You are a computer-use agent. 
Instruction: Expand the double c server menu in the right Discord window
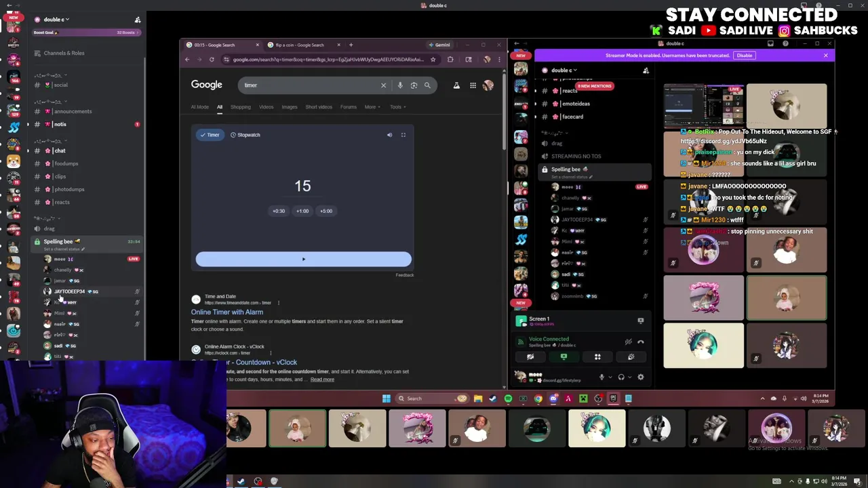564,70
